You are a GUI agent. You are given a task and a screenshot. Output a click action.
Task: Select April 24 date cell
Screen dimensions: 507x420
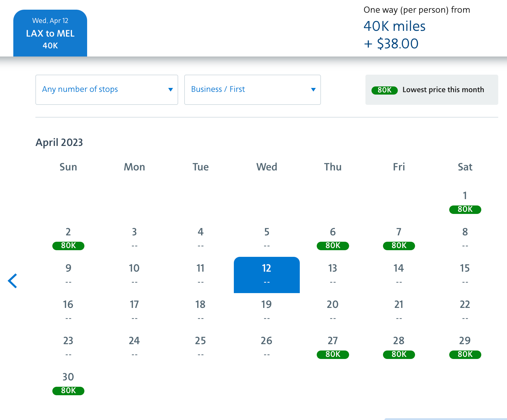134,347
